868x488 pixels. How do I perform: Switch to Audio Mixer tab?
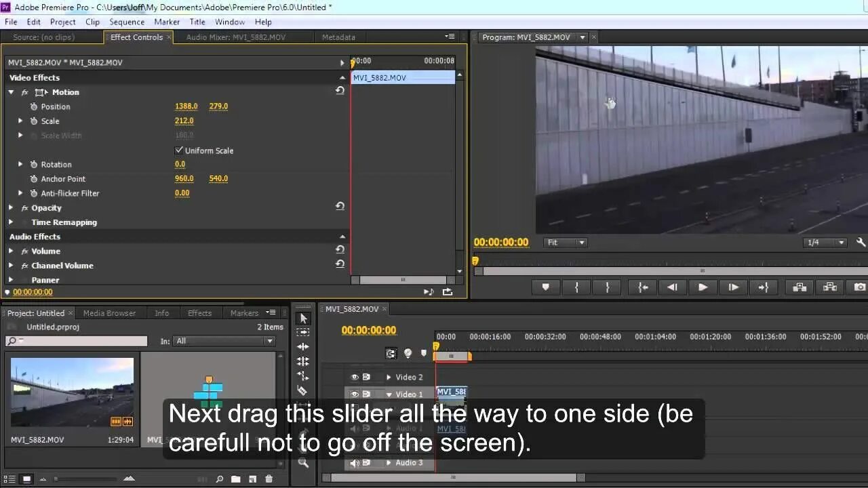click(x=236, y=37)
